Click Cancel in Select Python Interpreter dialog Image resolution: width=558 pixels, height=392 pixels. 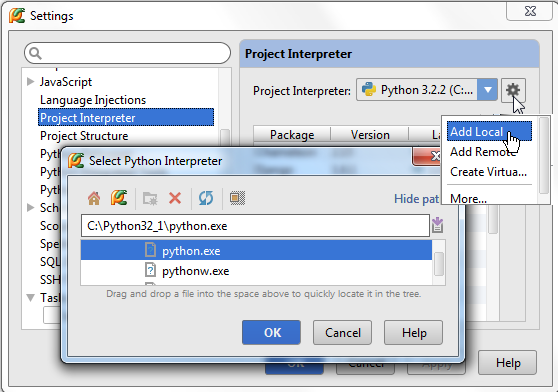pos(342,332)
